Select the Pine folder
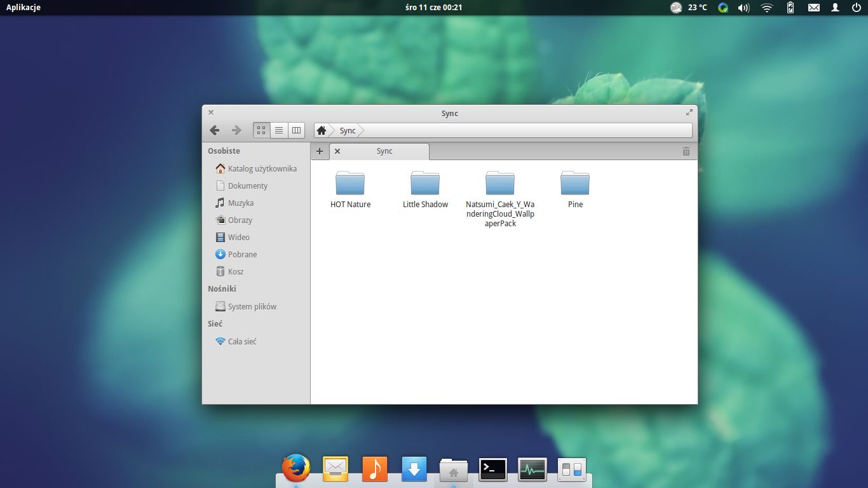 [x=575, y=184]
